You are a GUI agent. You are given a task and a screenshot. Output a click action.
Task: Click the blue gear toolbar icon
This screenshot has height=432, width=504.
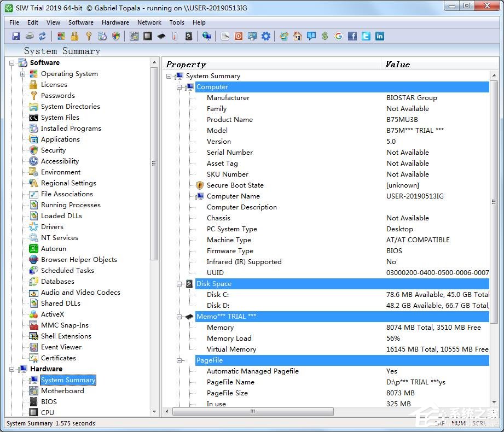(x=266, y=36)
